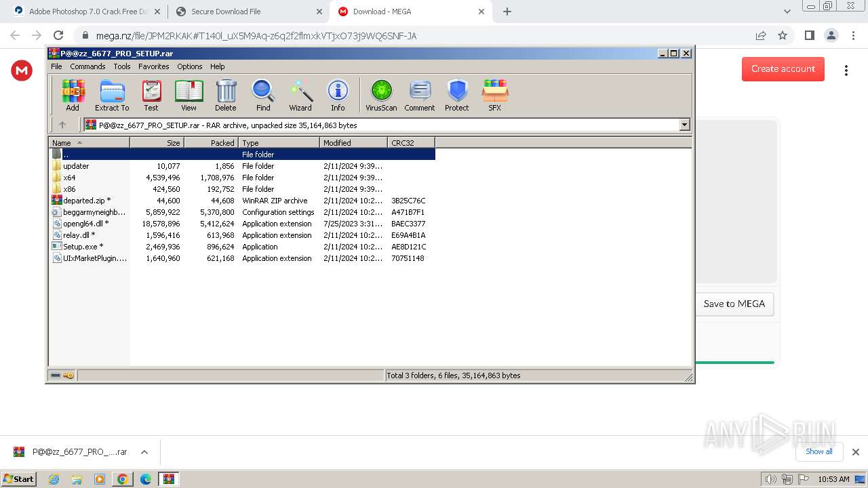Click Create account on MEGA

click(x=783, y=68)
